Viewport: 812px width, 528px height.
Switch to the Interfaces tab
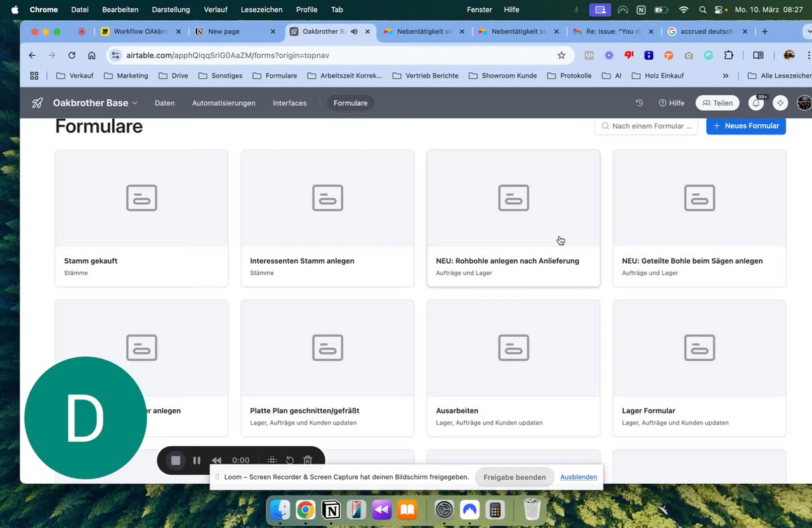point(289,103)
